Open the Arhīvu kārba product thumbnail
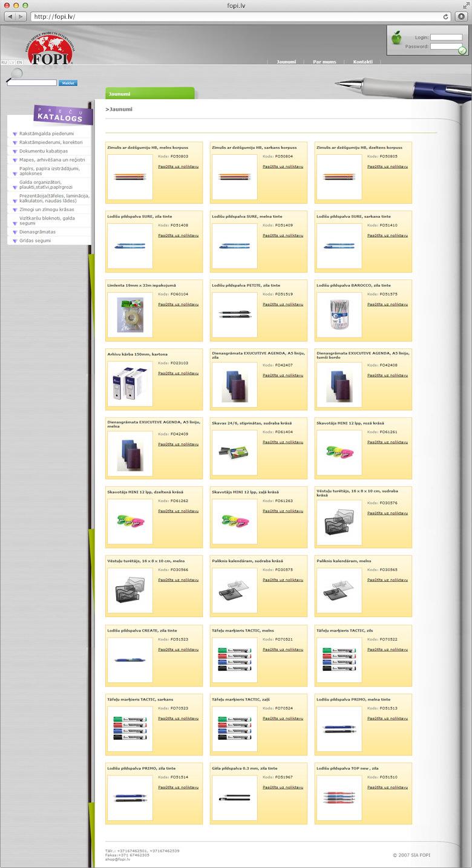 pos(129,385)
